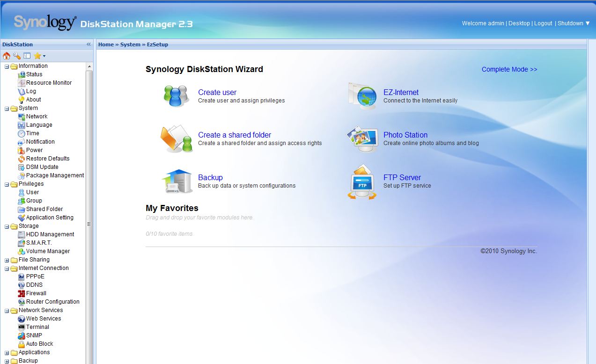Select Application Setting in the tree

point(50,218)
